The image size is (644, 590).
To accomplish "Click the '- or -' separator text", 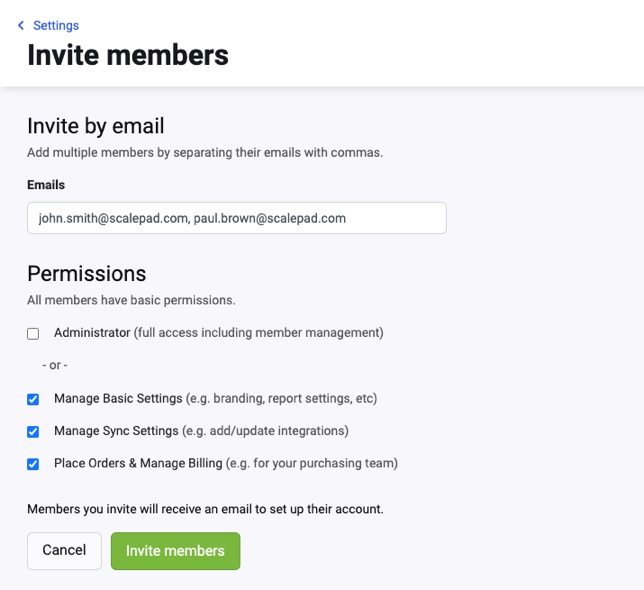I will (55, 365).
